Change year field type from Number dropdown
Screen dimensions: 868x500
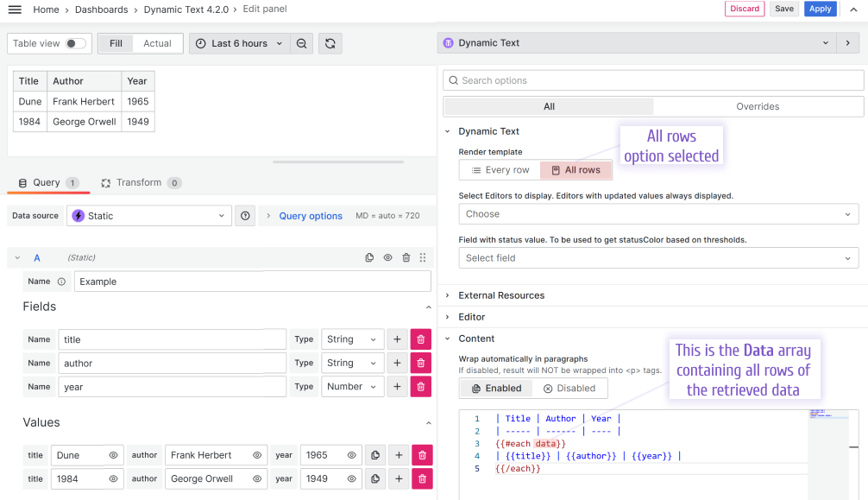tap(352, 386)
